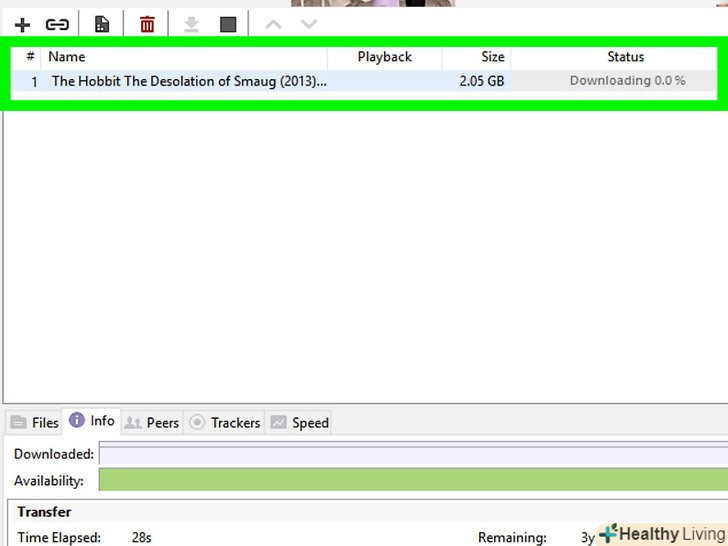Click the red Remove torrent trash icon
Viewport: 728px width, 546px height.
point(147,24)
